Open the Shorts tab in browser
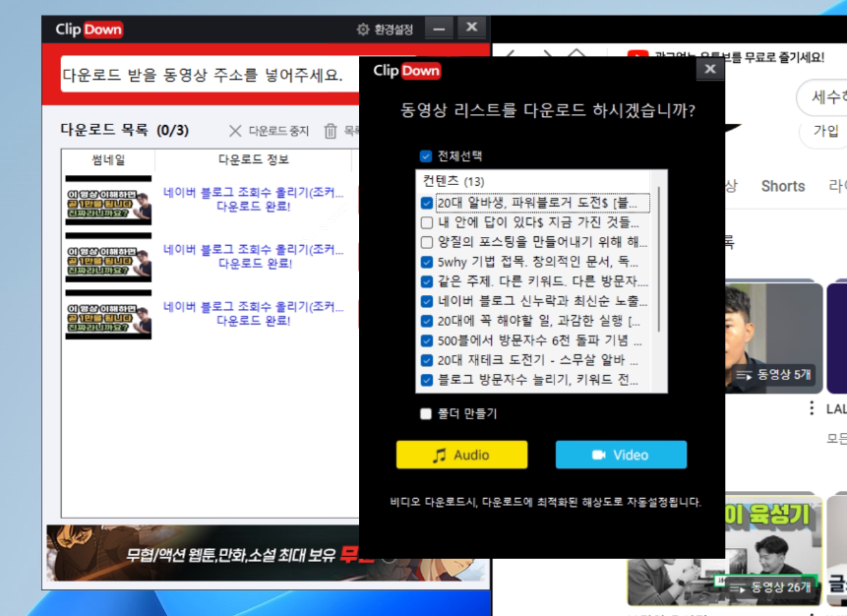Viewport: 847px width, 616px height. click(x=783, y=186)
